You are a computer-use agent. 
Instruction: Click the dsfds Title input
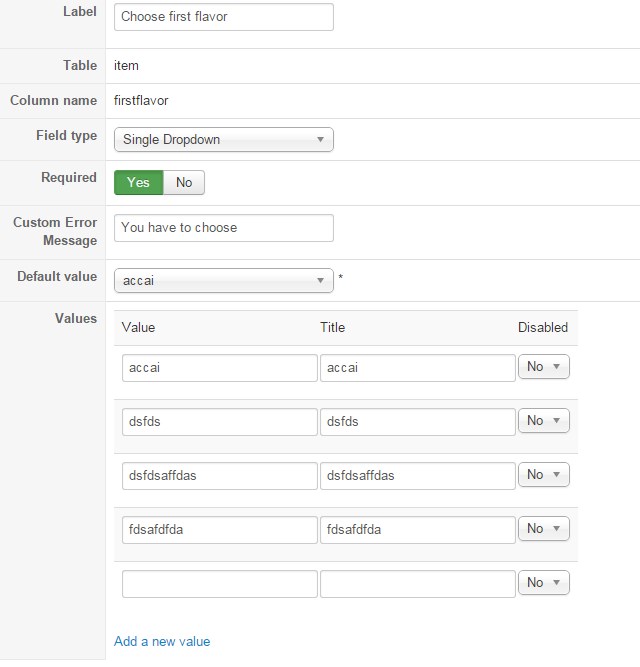point(417,422)
